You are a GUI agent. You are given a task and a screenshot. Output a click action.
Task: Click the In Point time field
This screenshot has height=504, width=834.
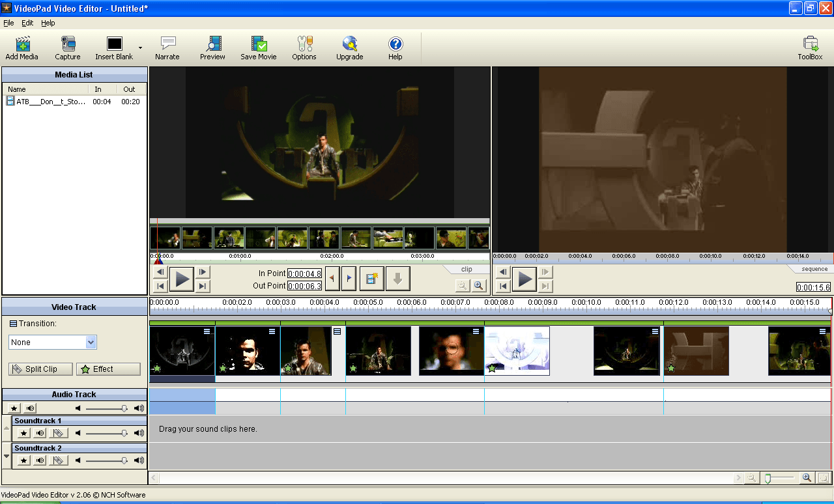click(305, 273)
